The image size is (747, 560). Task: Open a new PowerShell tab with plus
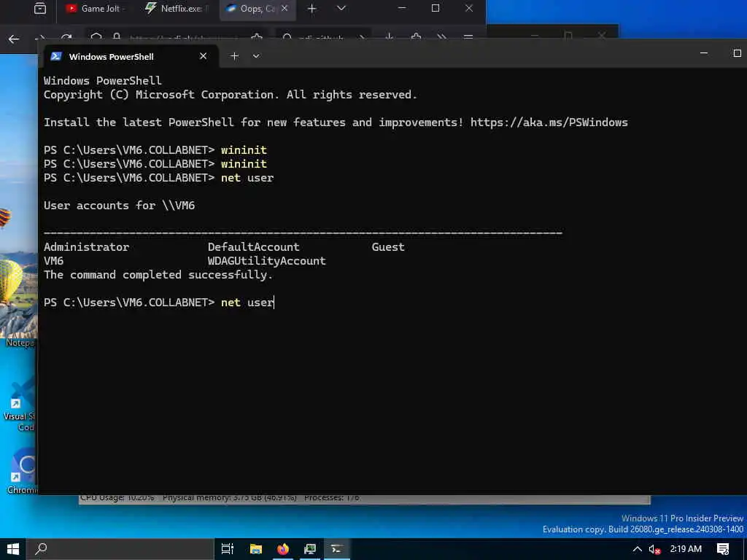click(x=234, y=56)
